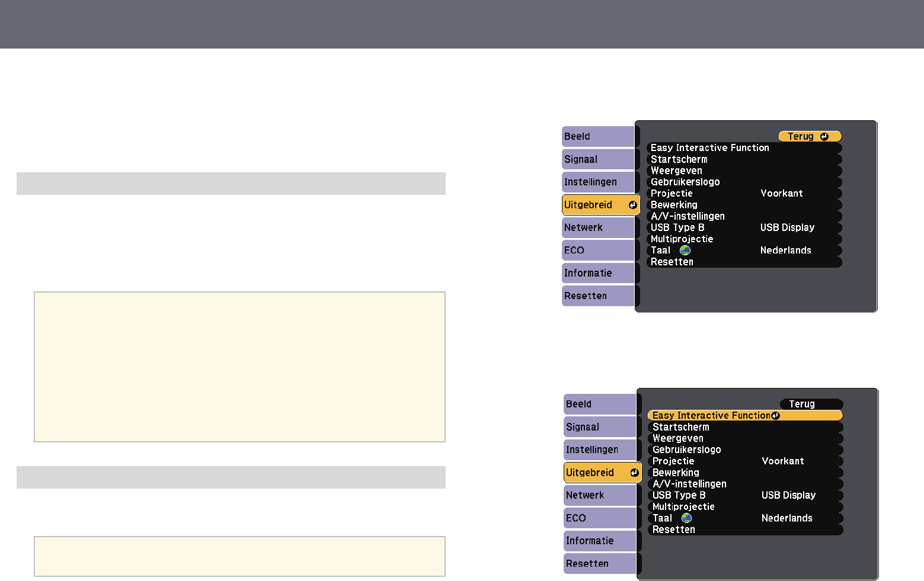Select the USB Type B row in lower menu

click(746, 495)
